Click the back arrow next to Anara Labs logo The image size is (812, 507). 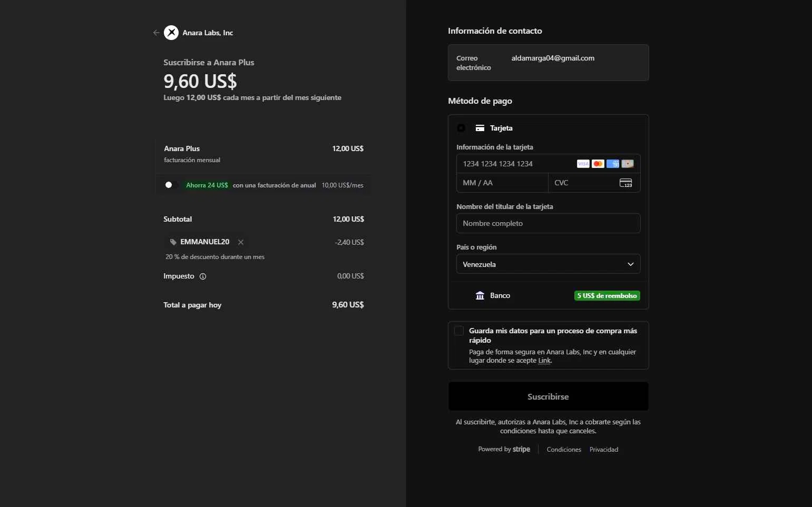click(x=156, y=33)
